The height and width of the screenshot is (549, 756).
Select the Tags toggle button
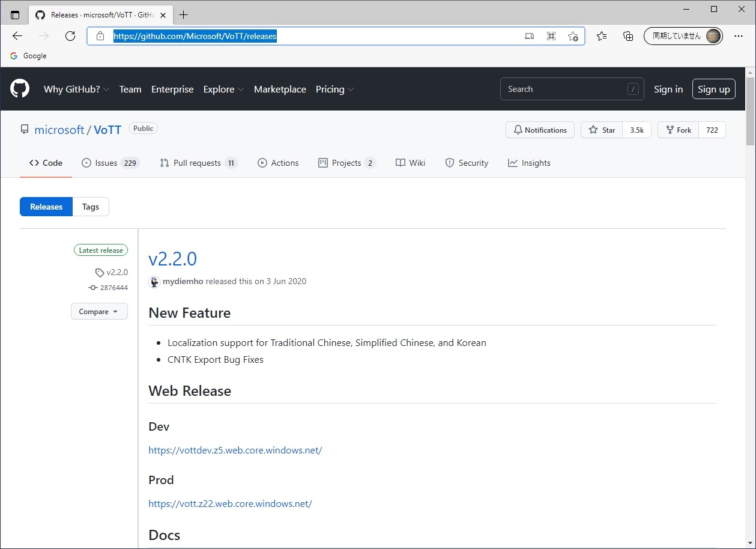[91, 207]
